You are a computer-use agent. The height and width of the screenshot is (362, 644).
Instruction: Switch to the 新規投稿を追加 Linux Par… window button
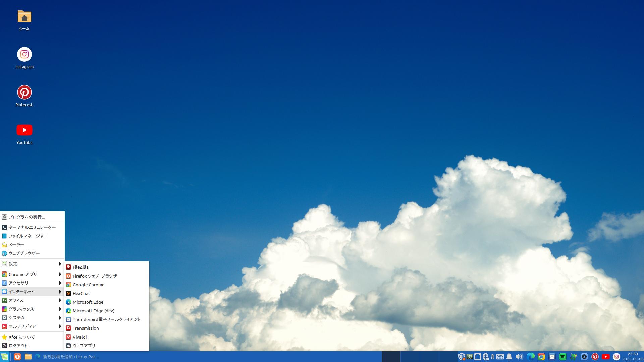pos(67,357)
